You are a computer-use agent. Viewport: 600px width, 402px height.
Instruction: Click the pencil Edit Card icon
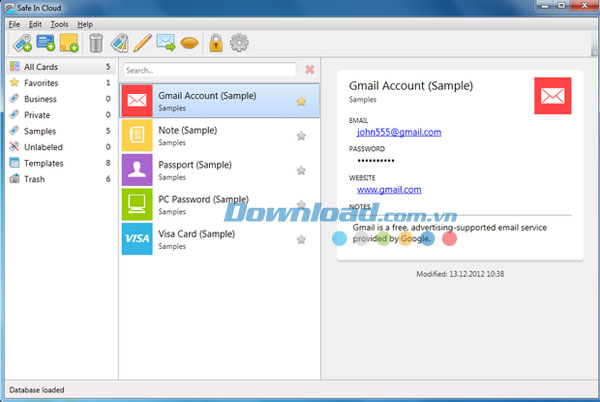(x=142, y=43)
